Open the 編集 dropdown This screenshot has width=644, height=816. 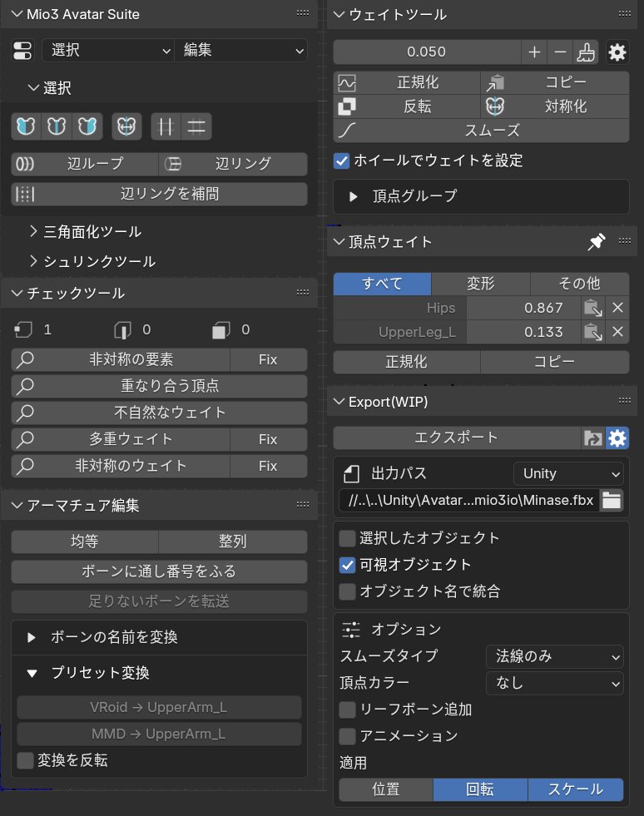[x=241, y=51]
